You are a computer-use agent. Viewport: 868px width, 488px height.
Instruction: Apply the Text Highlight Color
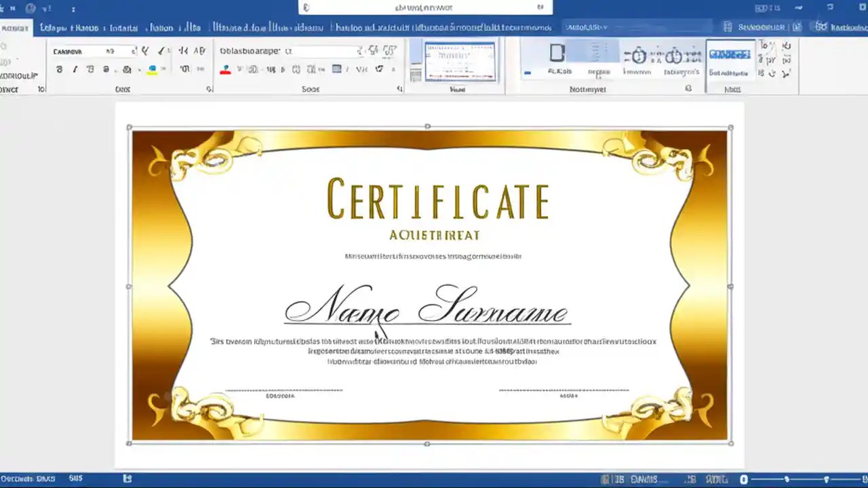pos(152,69)
